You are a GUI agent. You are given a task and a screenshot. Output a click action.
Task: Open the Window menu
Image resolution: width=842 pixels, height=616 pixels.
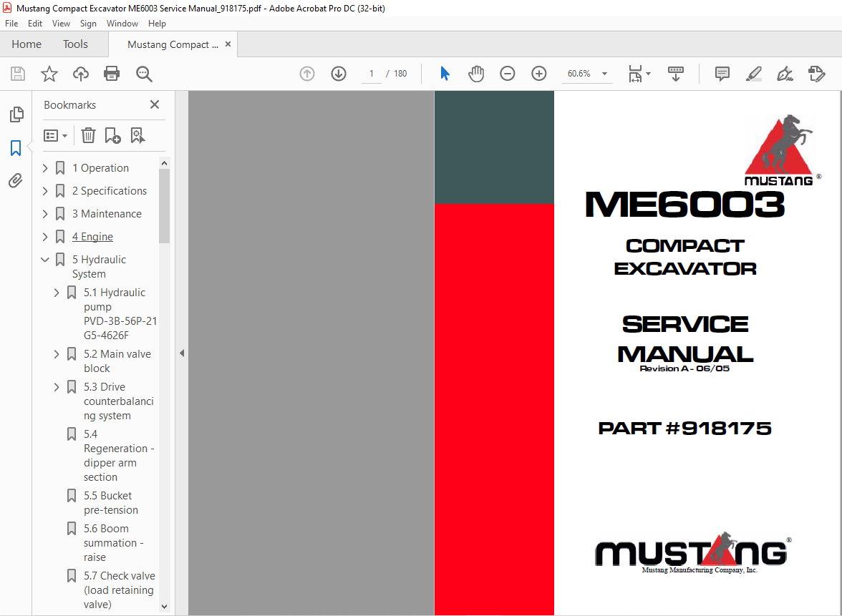[x=122, y=24]
